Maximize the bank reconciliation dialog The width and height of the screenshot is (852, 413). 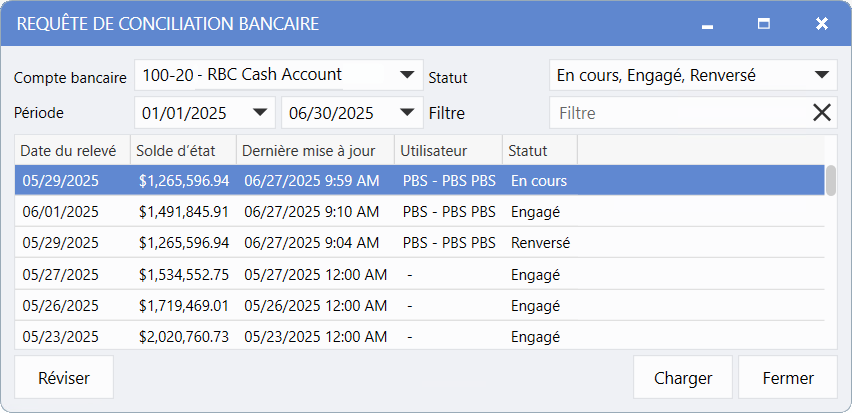click(764, 24)
